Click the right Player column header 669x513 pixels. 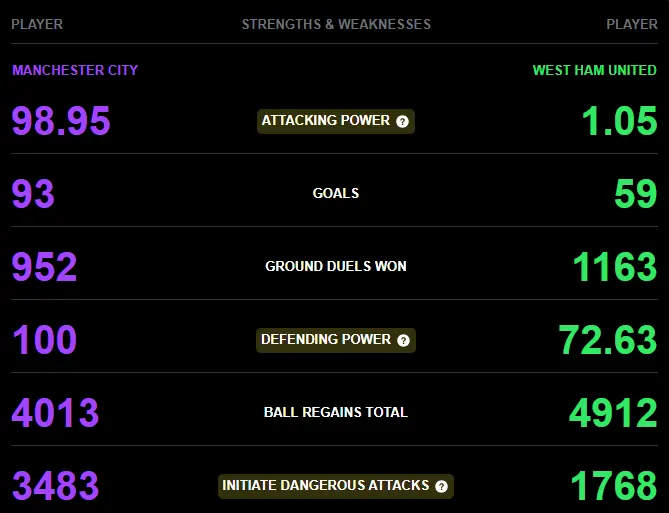coord(632,24)
